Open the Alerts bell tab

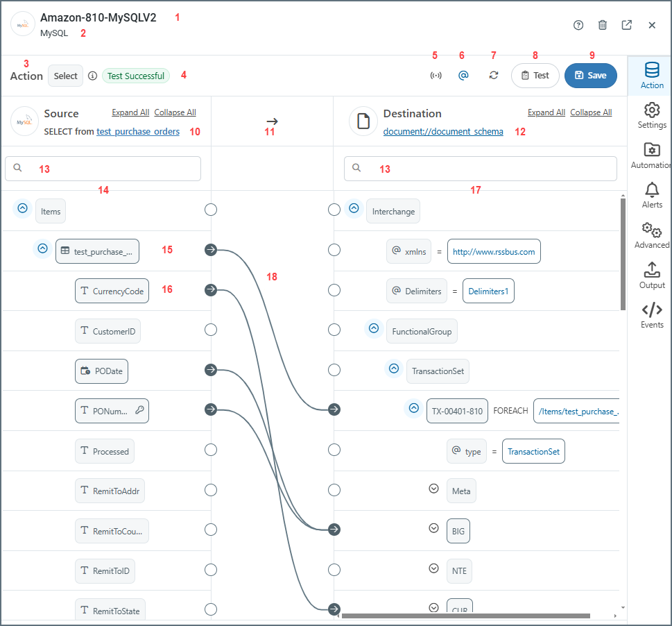tap(652, 195)
